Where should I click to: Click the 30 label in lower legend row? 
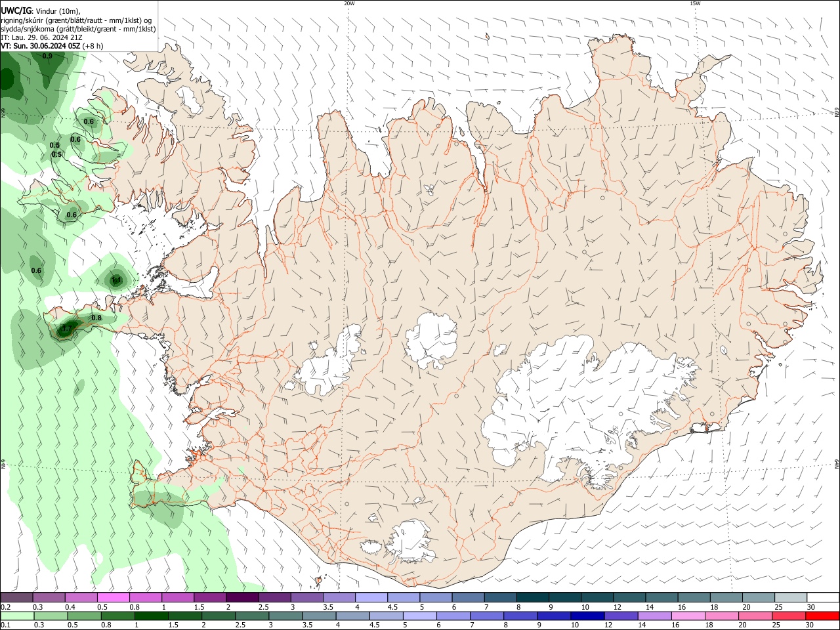(x=810, y=625)
